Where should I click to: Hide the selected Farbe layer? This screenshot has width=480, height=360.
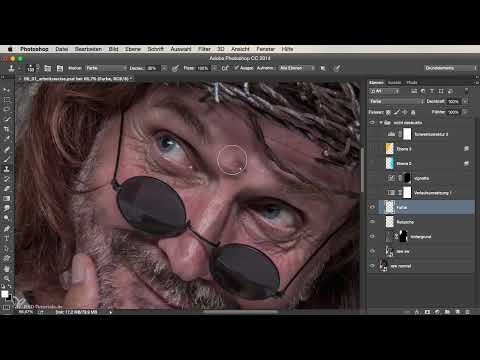(372, 207)
